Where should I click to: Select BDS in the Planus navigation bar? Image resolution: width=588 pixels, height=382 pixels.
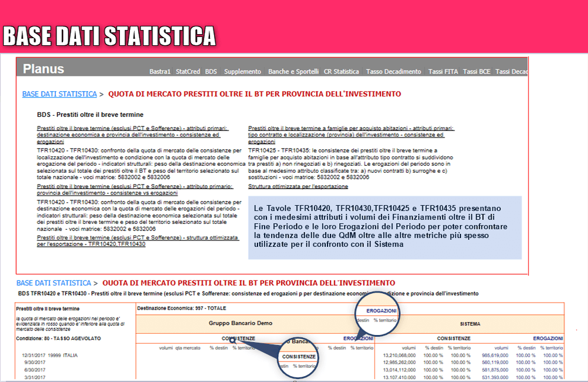point(211,72)
